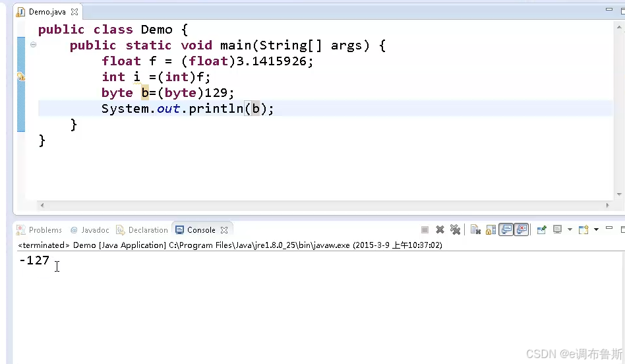This screenshot has width=625, height=364.
Task: Click the warning marker beside int i
Action: 21,76
